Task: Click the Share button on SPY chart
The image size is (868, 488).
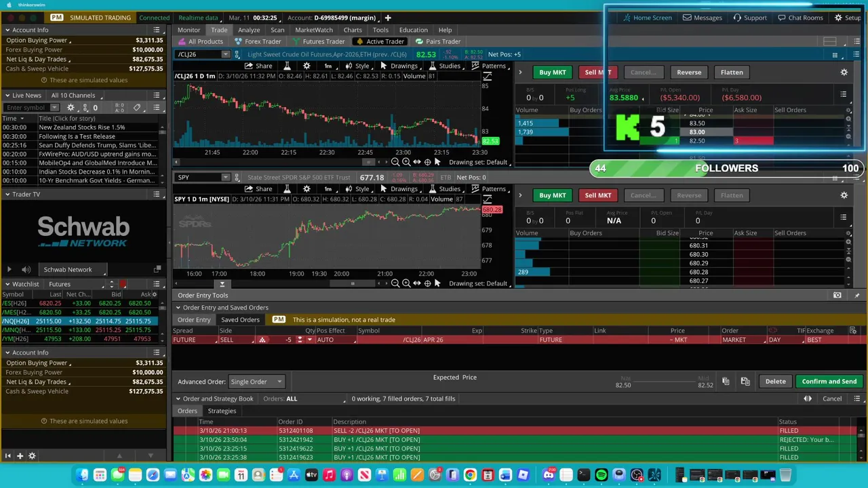Action: [258, 189]
